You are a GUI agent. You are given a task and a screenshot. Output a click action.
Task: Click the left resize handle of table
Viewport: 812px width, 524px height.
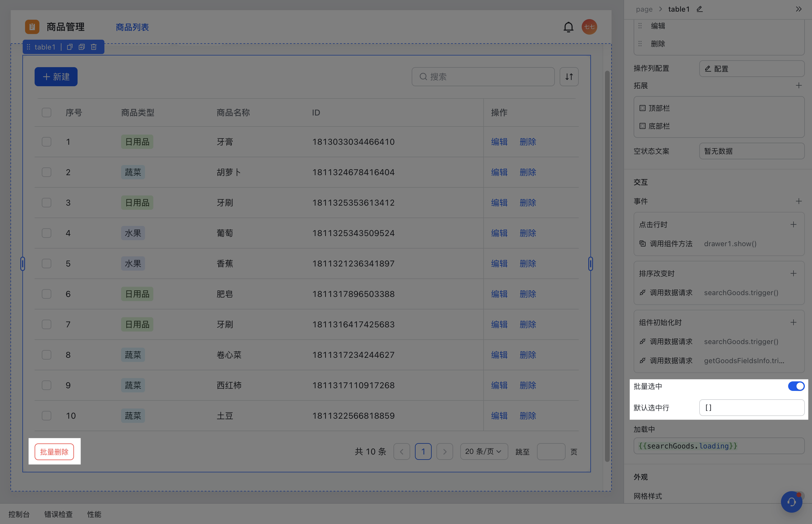(23, 264)
